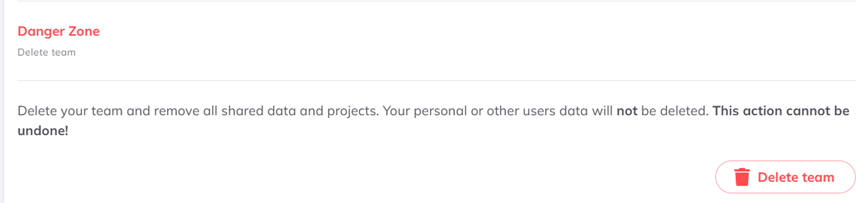The width and height of the screenshot is (868, 203).
Task: Select the gray Delete team subtitle
Action: (x=46, y=52)
